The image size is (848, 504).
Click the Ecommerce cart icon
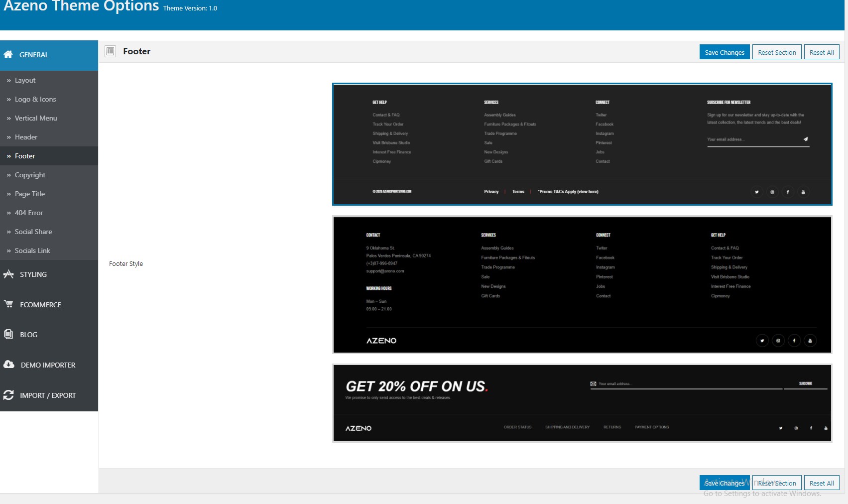[8, 304]
